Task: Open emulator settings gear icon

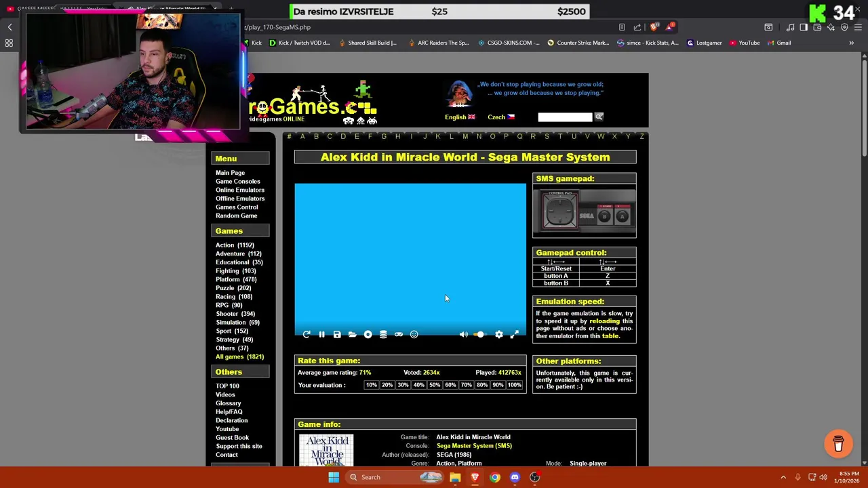Action: click(499, 334)
